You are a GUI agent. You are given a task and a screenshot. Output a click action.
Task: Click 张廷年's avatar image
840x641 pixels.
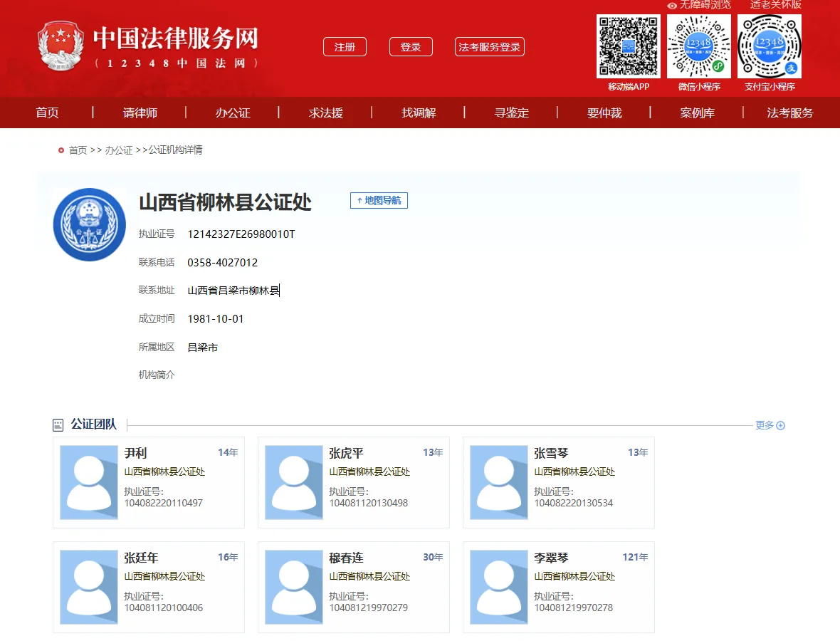point(89,587)
